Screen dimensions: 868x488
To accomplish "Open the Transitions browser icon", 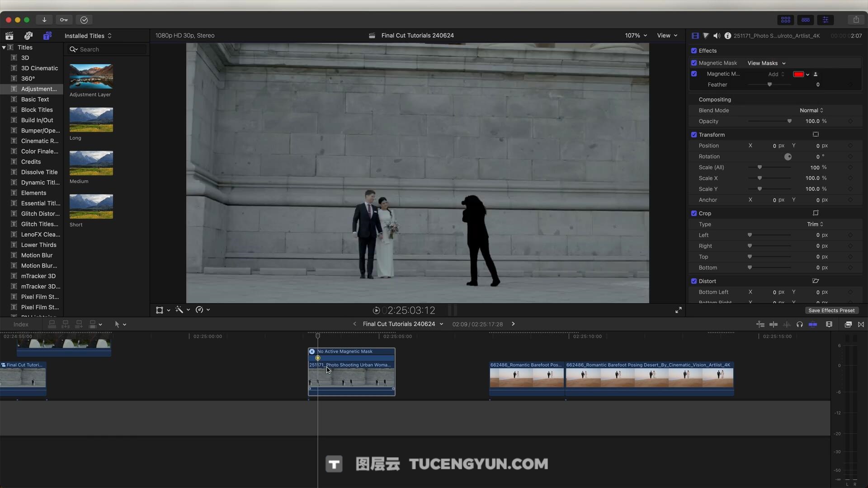I will pyautogui.click(x=861, y=324).
